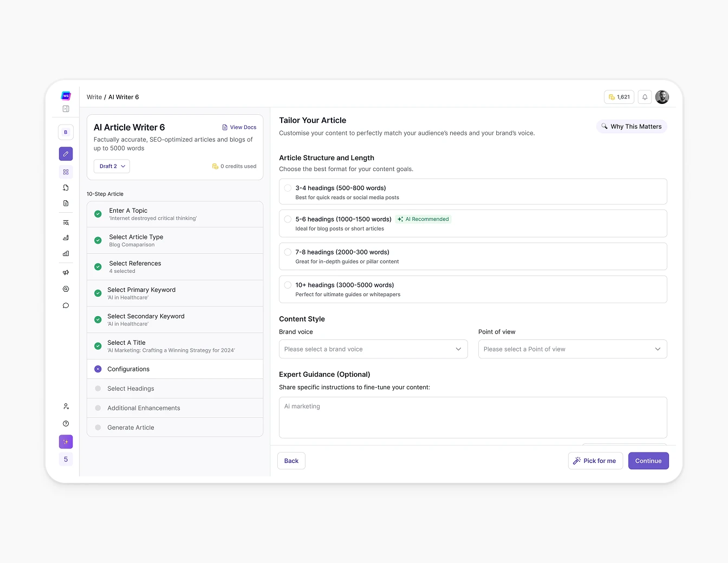Open the Write pencil tool in sidebar

[66, 154]
